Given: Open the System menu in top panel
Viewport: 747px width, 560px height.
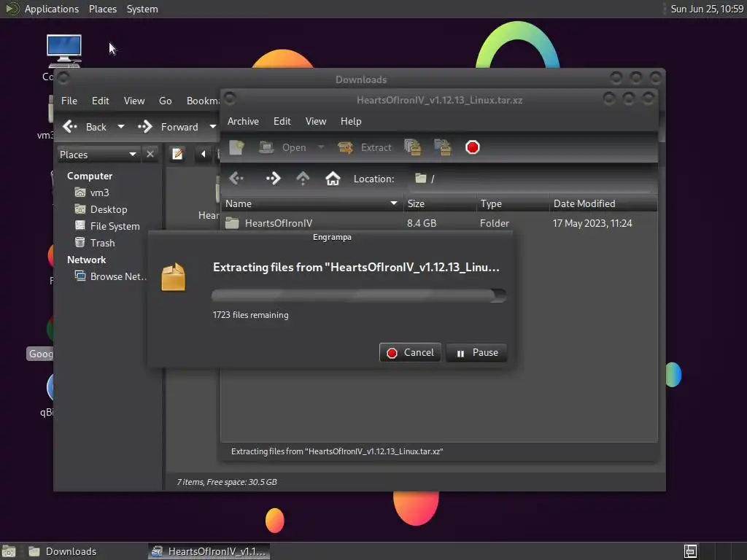Looking at the screenshot, I should 142,9.
